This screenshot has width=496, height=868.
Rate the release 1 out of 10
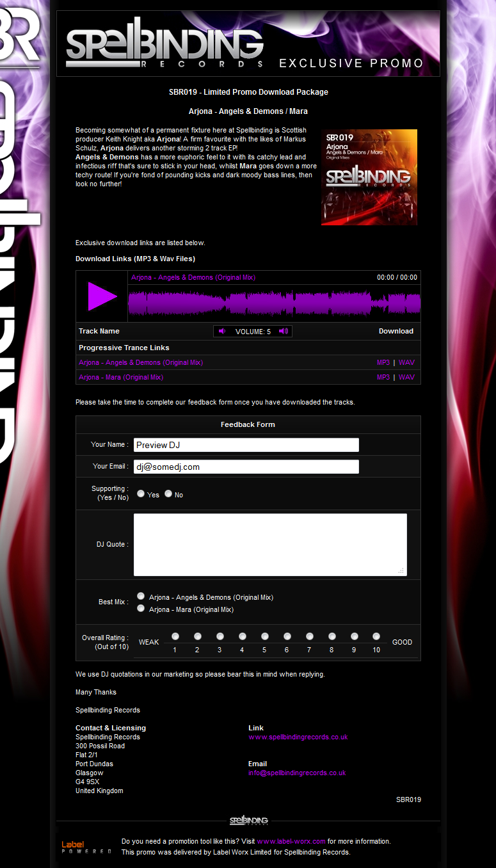(x=175, y=636)
